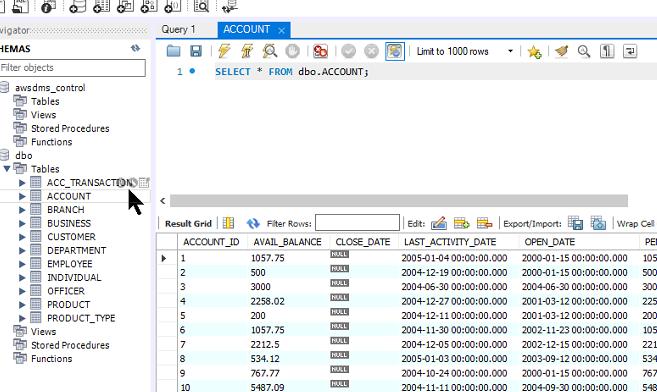The width and height of the screenshot is (657, 392).
Task: Click the rollback transaction icon
Action: pos(371,51)
